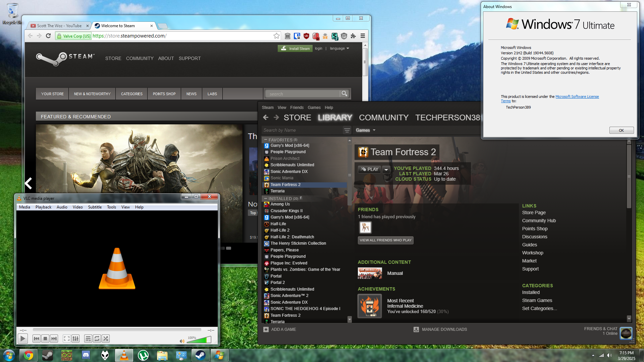Screen dimensions: 644x362
Task: Click VIEW ALL FRIENDS WHO PLAY
Action: (385, 240)
